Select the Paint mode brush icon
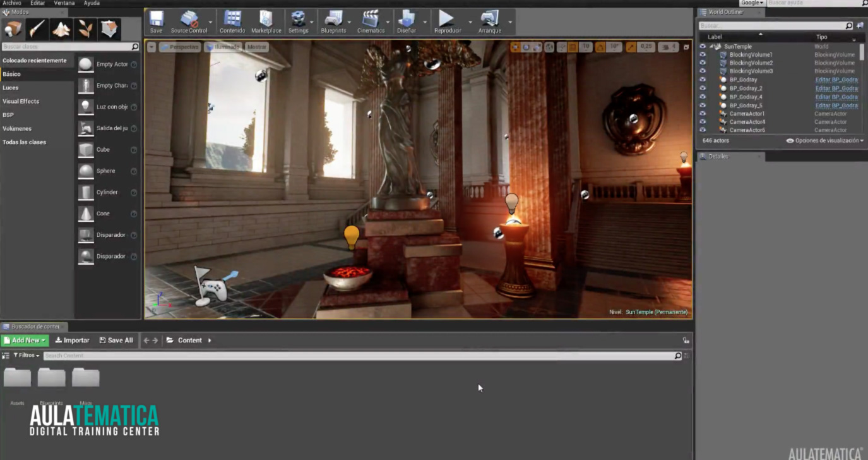Viewport: 868px width, 460px height. pyautogui.click(x=37, y=28)
